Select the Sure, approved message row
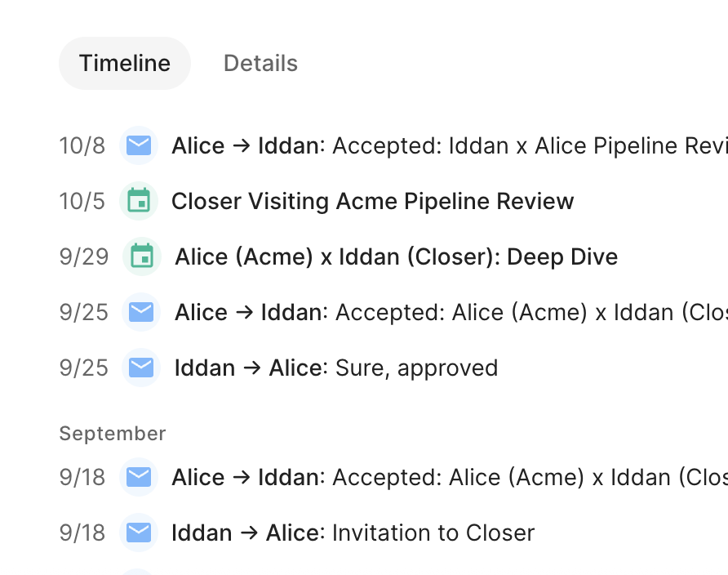This screenshot has width=728, height=575. 335,368
